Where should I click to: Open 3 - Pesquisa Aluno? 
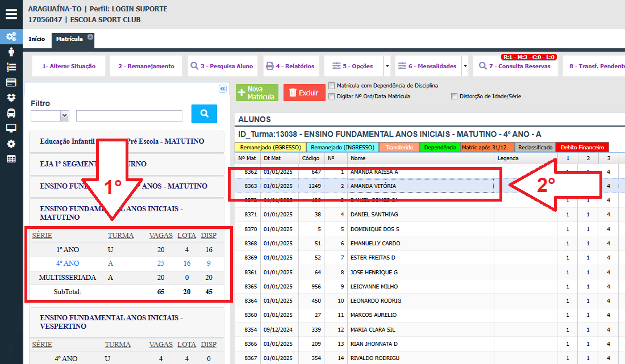(222, 66)
